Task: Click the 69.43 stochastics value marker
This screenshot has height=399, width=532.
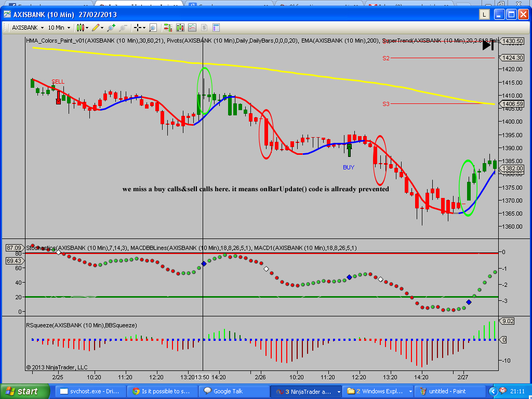Action: point(14,261)
